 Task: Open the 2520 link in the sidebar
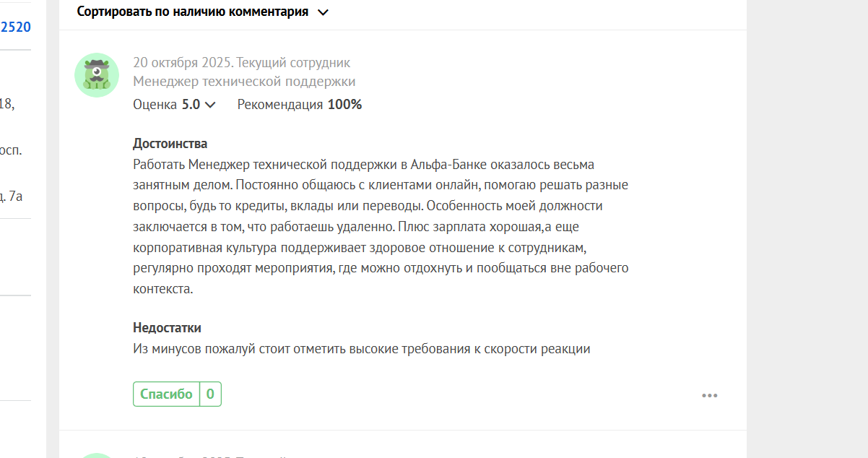coord(16,27)
